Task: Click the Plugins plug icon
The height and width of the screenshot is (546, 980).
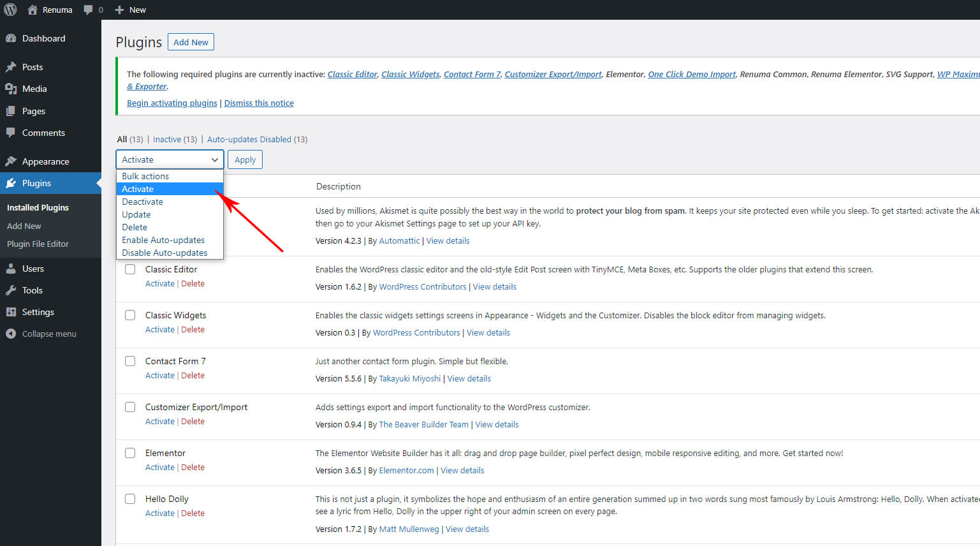Action: 11,183
